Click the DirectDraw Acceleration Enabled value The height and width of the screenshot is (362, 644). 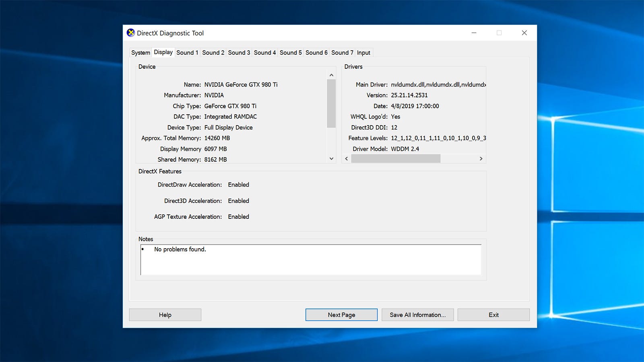tap(238, 185)
